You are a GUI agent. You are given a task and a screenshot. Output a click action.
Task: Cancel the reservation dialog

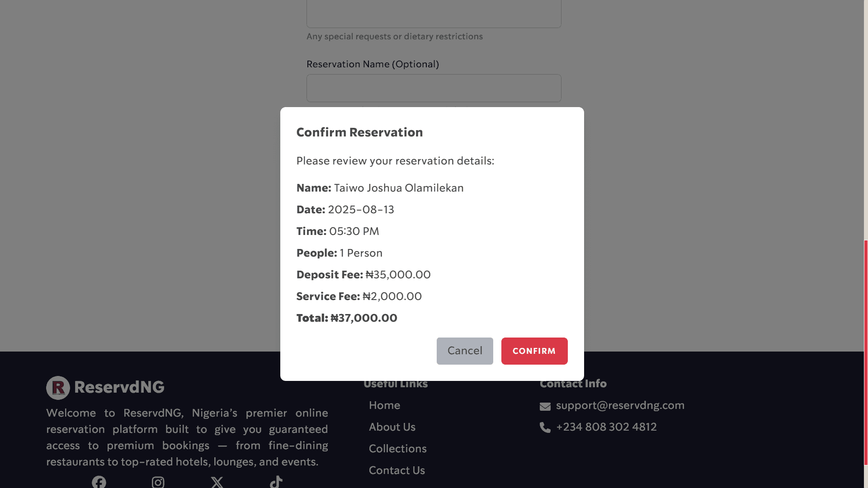[465, 351]
